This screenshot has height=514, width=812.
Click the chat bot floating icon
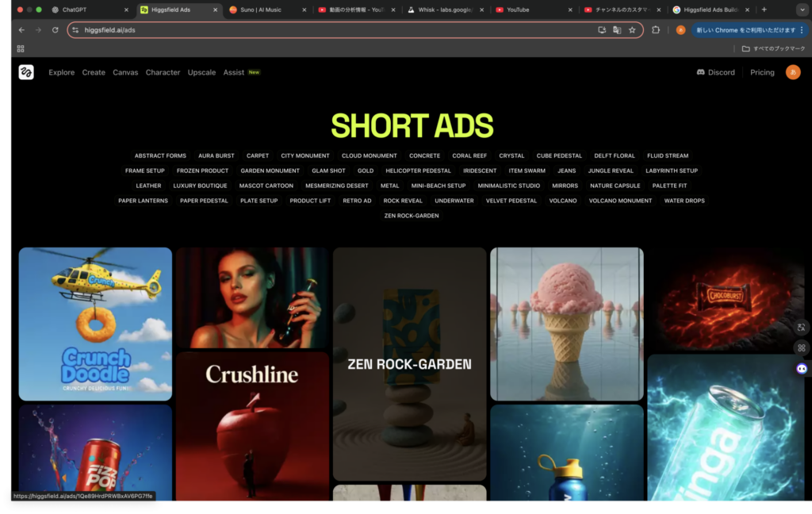(802, 368)
